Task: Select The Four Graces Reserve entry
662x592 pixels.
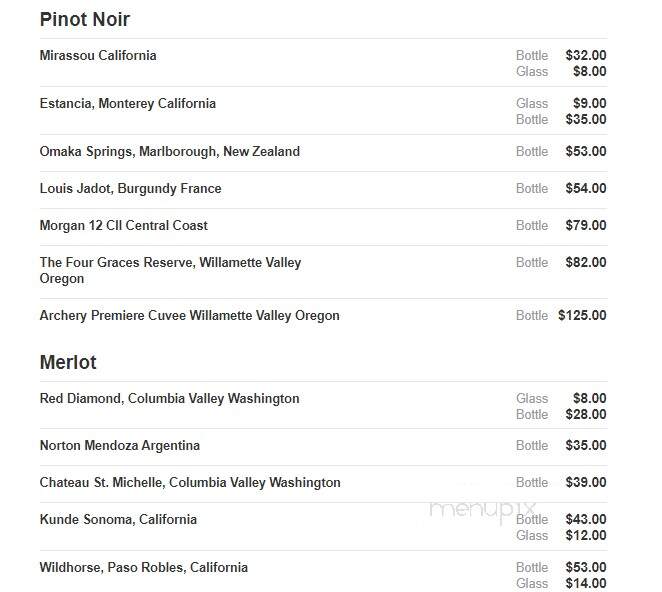Action: click(x=170, y=270)
